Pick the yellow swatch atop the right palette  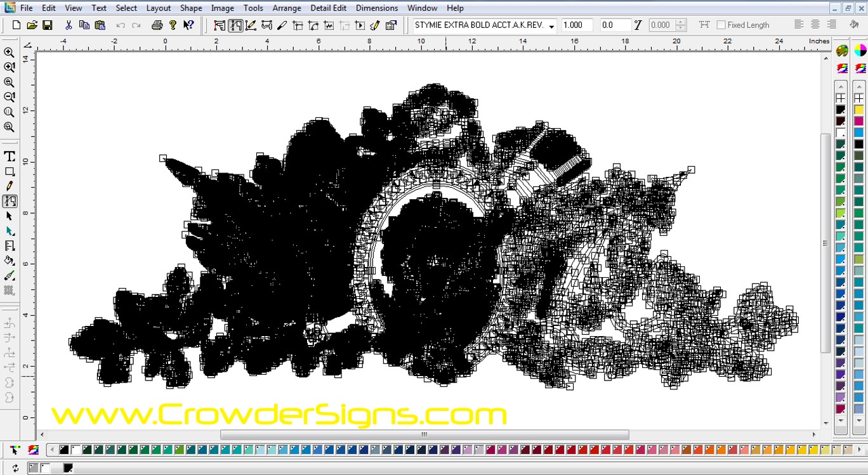pyautogui.click(x=858, y=110)
